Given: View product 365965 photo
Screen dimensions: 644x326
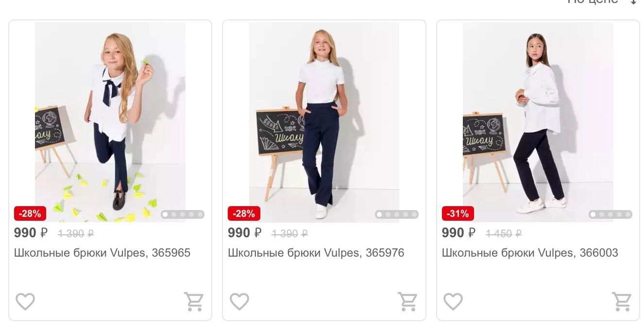Looking at the screenshot, I should pos(110,122).
